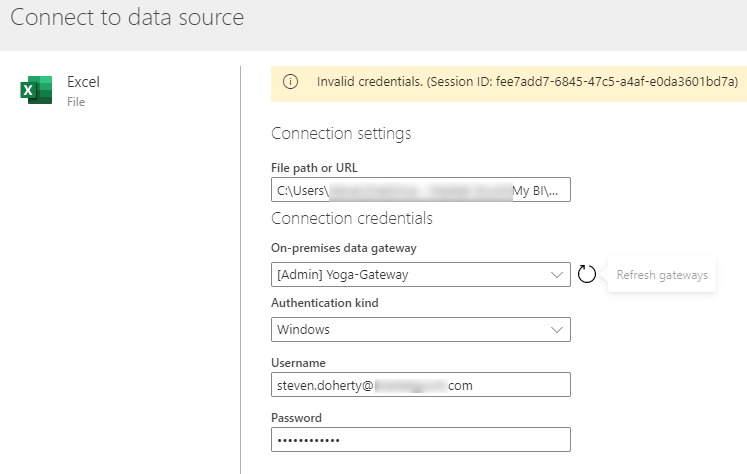Click the chevron arrow on Yoga-Gateway dropdown

556,275
